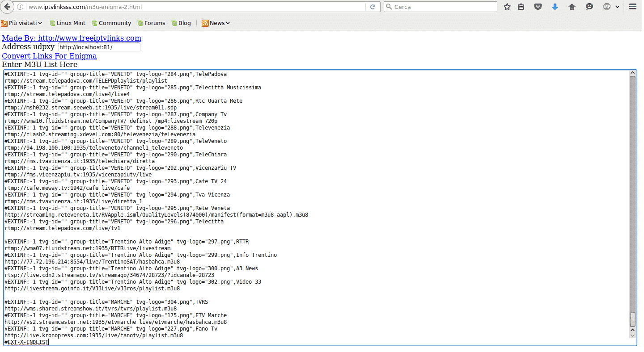The image size is (644, 352).
Task: Open the Linux Mint bookmark
Action: point(68,23)
